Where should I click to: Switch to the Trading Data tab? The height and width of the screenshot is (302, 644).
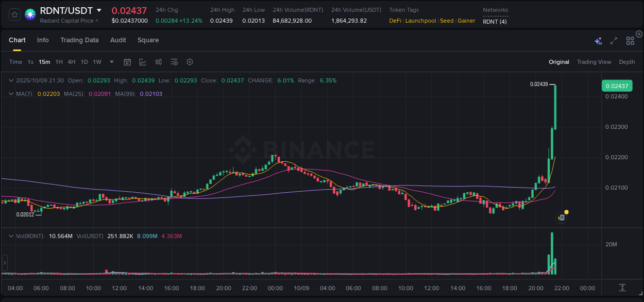point(79,40)
